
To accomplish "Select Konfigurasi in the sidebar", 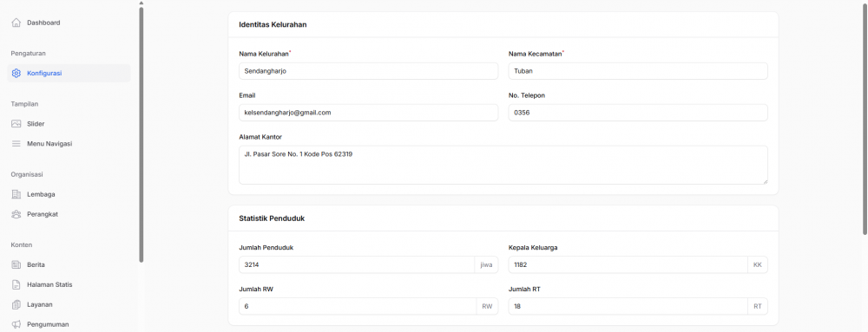I will [x=69, y=73].
